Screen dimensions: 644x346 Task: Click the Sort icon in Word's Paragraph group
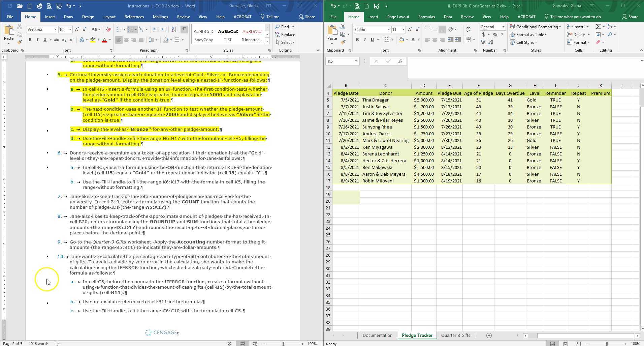click(x=174, y=29)
